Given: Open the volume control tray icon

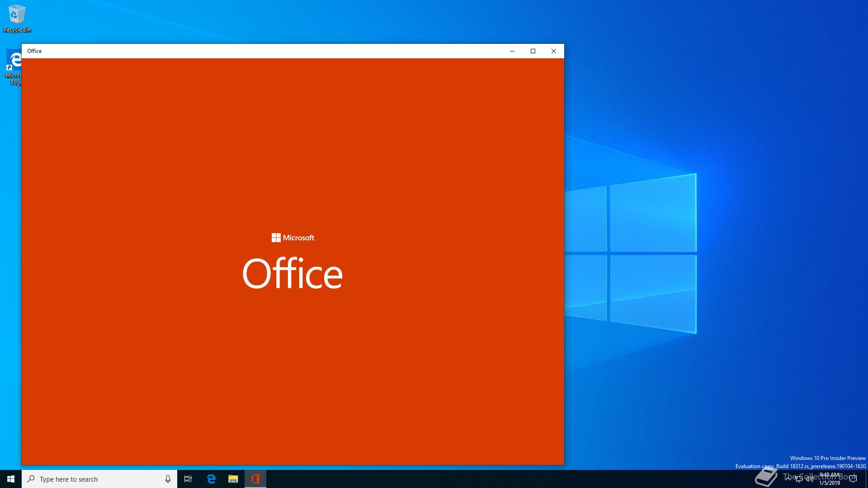Looking at the screenshot, I should (x=810, y=479).
